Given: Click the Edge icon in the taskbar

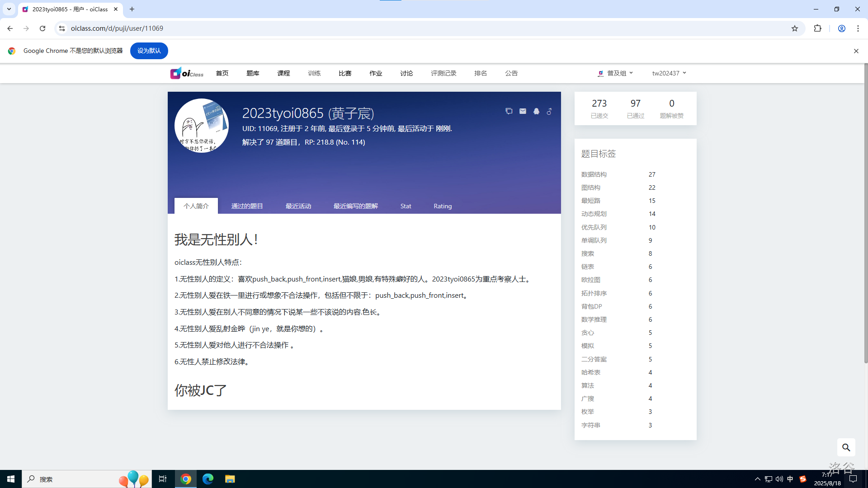Looking at the screenshot, I should click(208, 479).
